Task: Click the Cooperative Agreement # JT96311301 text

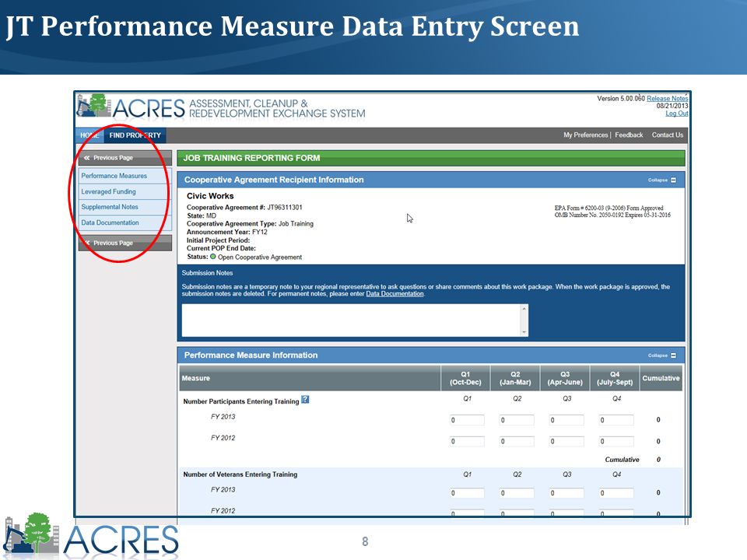Action: 244,207
